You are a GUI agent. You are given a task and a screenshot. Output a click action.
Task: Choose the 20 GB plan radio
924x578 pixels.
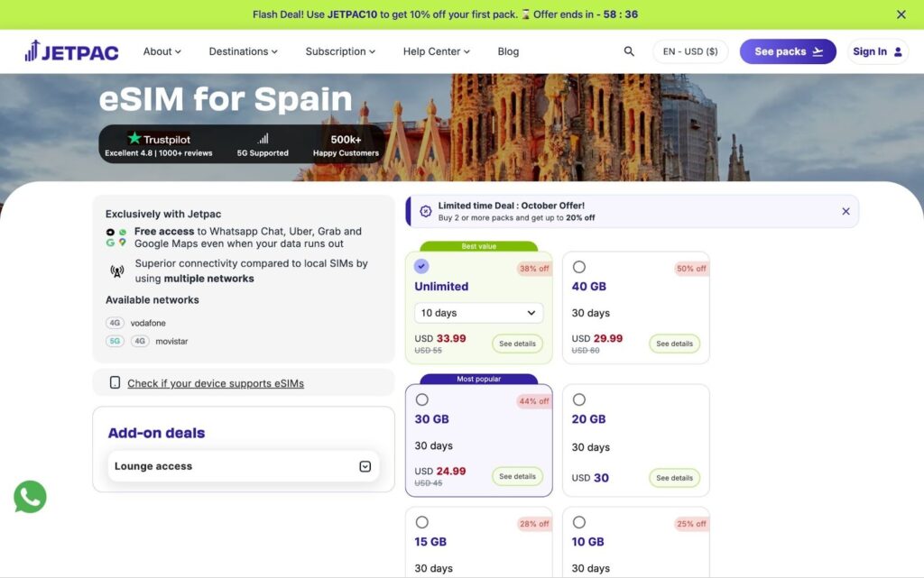(x=579, y=399)
